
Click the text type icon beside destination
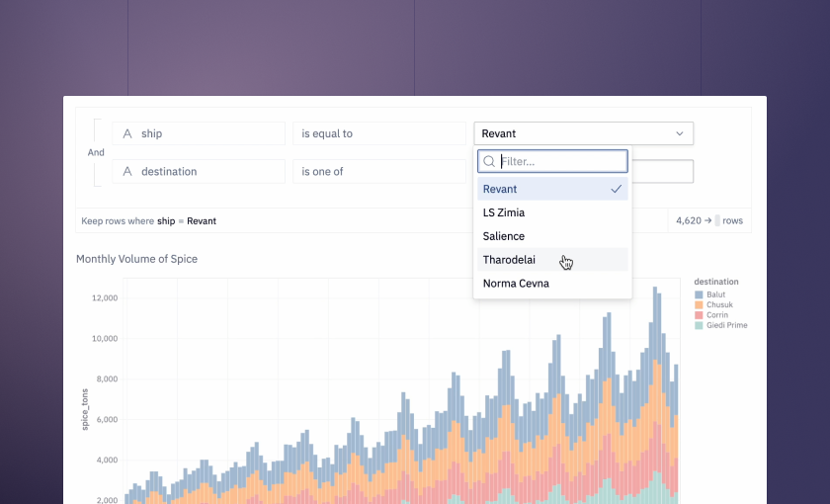click(x=127, y=172)
